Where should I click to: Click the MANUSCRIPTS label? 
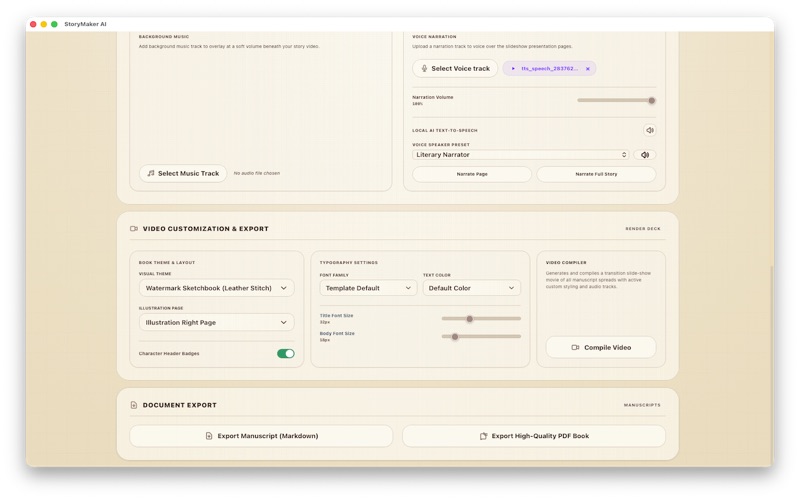click(642, 405)
